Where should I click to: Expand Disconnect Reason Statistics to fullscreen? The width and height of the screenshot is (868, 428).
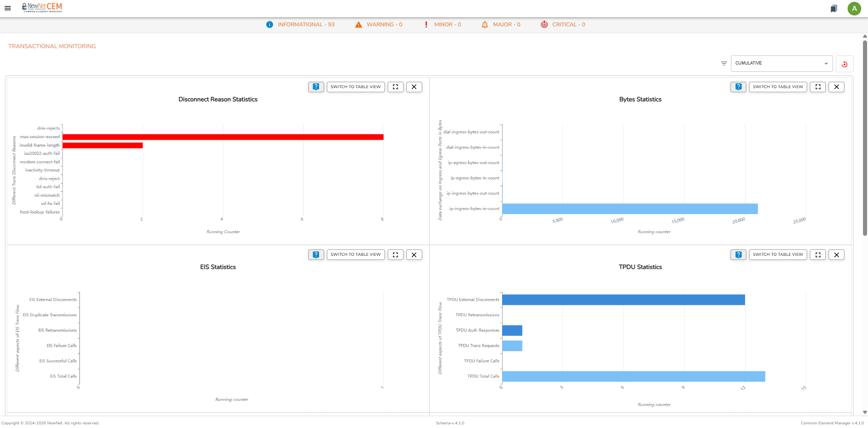(395, 87)
